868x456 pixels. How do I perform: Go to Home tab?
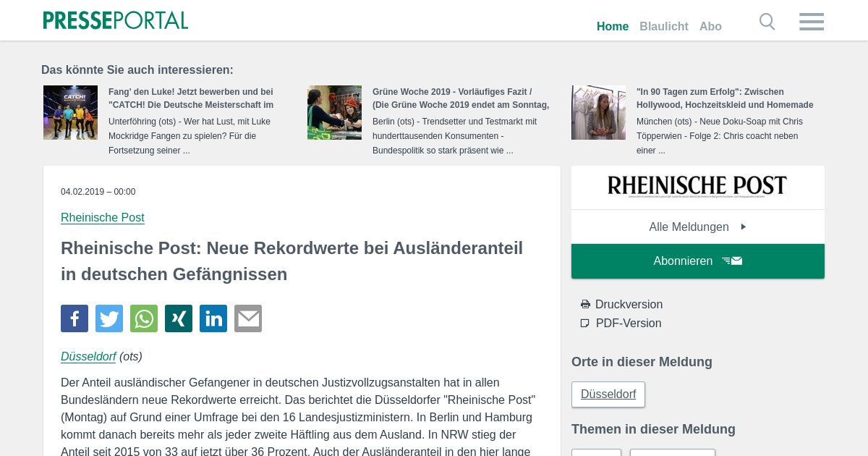coord(613,27)
